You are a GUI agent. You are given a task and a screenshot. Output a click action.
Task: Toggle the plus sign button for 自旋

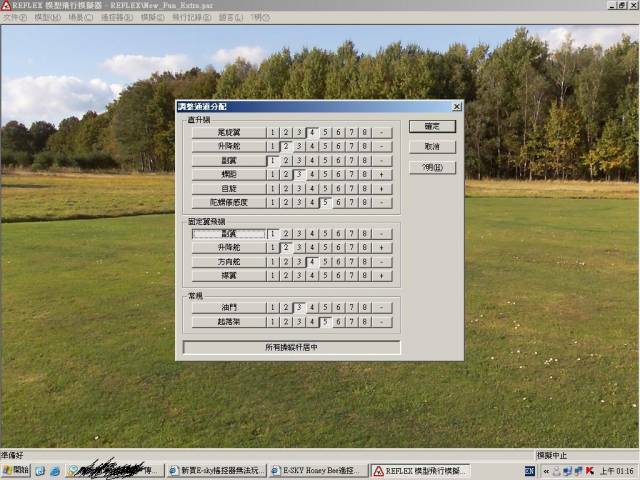point(382,189)
